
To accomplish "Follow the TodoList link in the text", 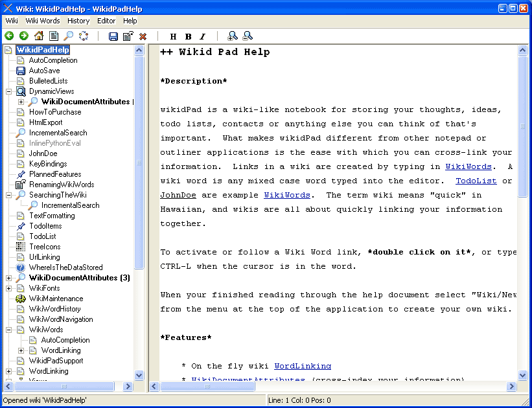I will coord(476,181).
